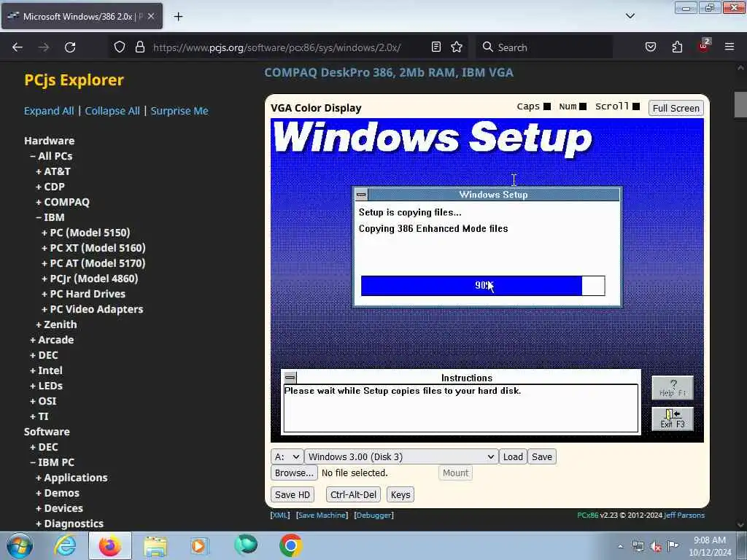Screen dimensions: 747x560
Task: Open the Instructions window control menu box
Action: click(x=290, y=378)
